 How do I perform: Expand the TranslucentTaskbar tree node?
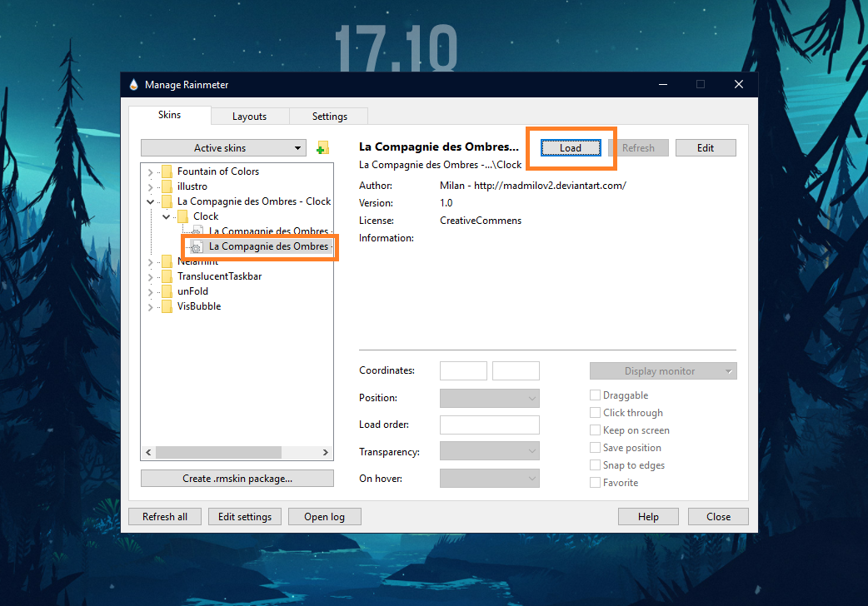(150, 276)
